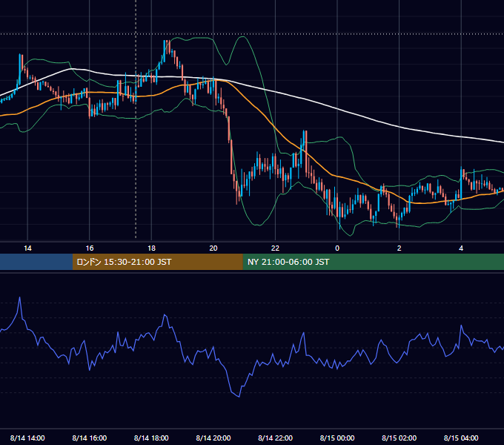Click the 20 hour label on price chart axis
The height and width of the screenshot is (445, 504).
(213, 248)
